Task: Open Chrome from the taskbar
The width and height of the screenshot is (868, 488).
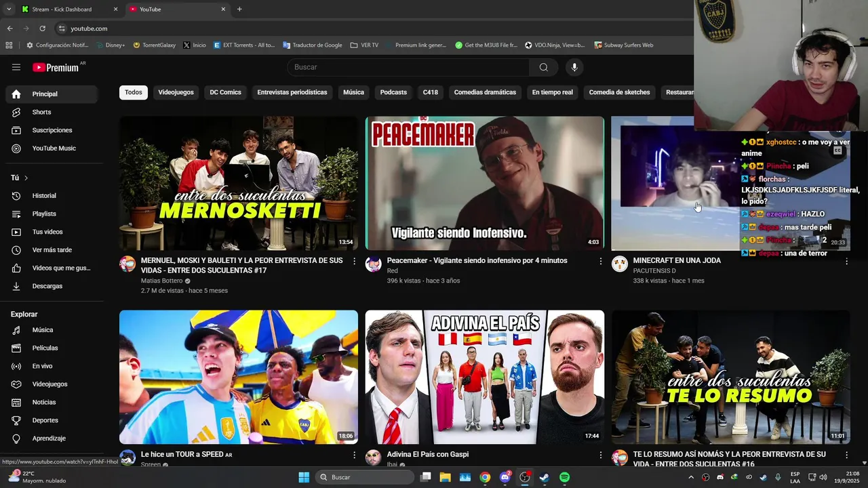Action: coord(485,477)
